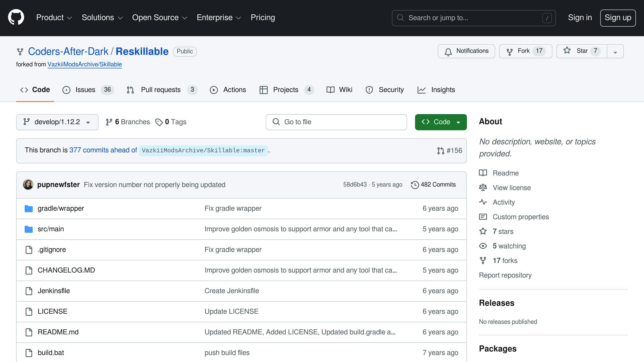The image size is (644, 362).
Task: Click the scales icon beside View license
Action: [483, 188]
